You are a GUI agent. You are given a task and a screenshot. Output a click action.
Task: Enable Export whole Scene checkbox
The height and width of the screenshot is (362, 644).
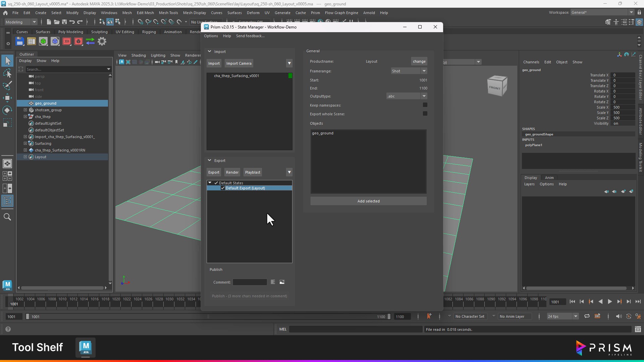(x=425, y=114)
